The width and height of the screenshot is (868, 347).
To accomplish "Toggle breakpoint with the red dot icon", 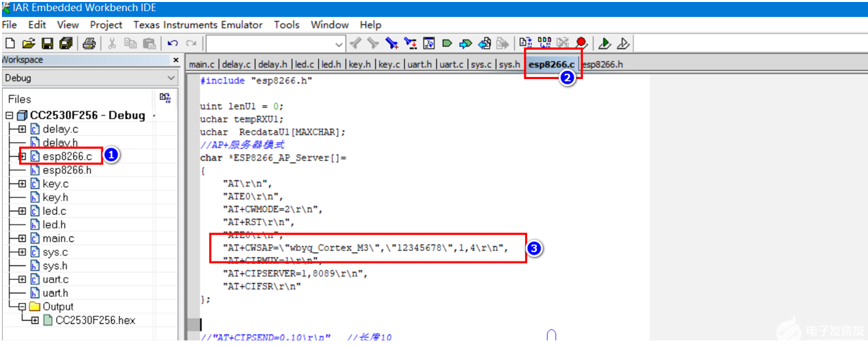I will coord(581,43).
